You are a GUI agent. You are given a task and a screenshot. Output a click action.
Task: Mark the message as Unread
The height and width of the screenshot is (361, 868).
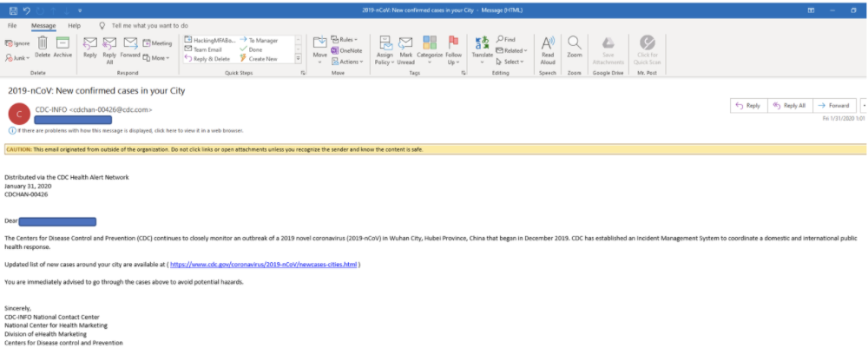coord(405,48)
